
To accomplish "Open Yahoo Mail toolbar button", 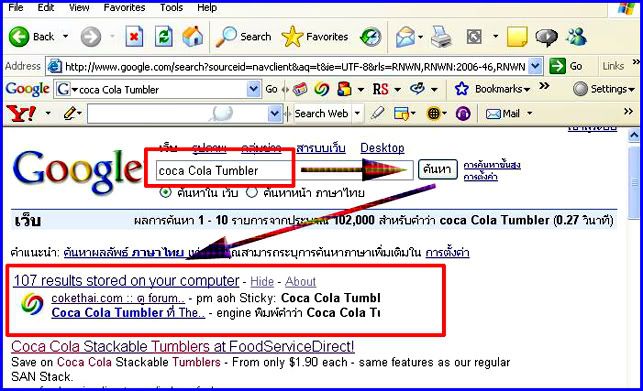I will (x=503, y=113).
